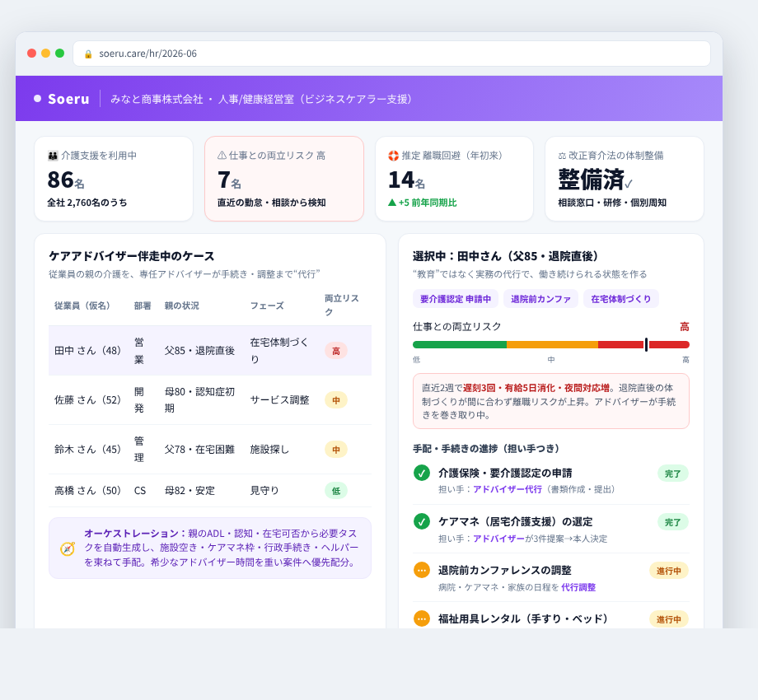Click the 両立リスク column header
This screenshot has width=758, height=700.
point(342,305)
